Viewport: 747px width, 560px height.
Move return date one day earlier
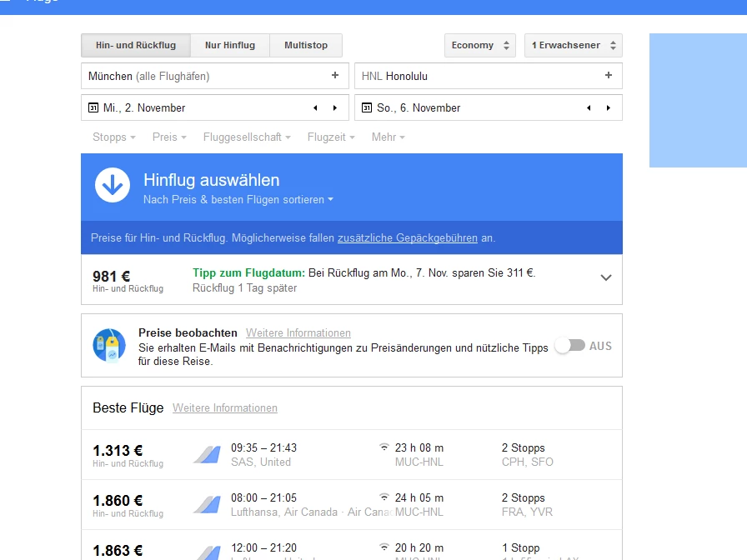tap(589, 108)
